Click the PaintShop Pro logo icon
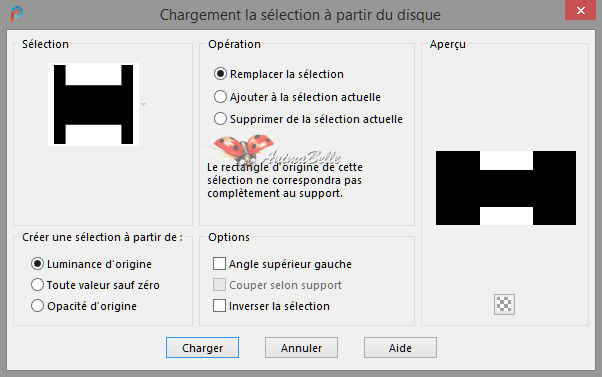 (16, 14)
